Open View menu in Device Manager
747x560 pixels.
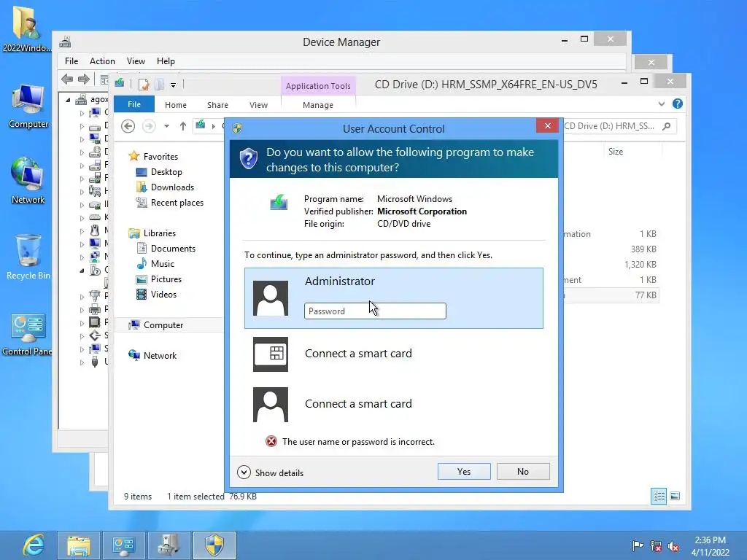click(136, 61)
